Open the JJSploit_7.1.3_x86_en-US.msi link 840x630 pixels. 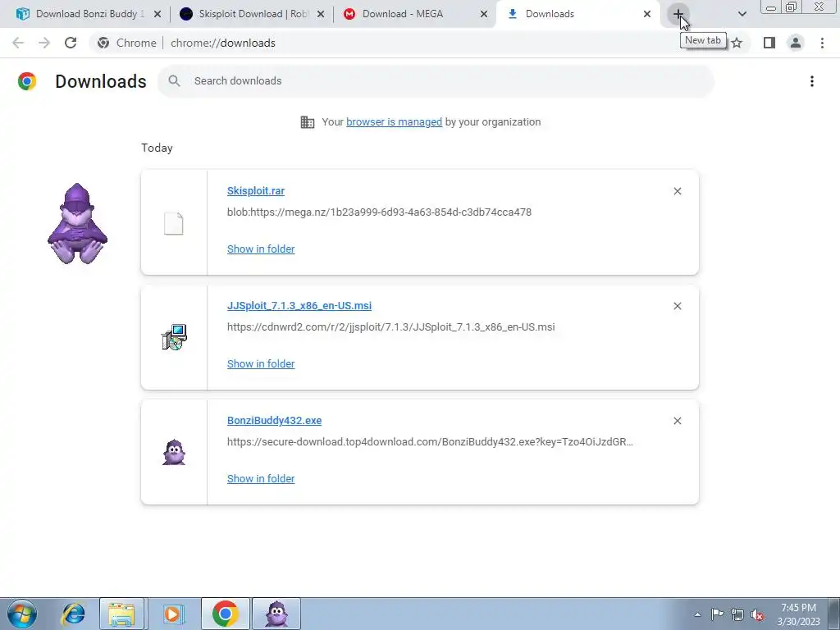click(299, 306)
